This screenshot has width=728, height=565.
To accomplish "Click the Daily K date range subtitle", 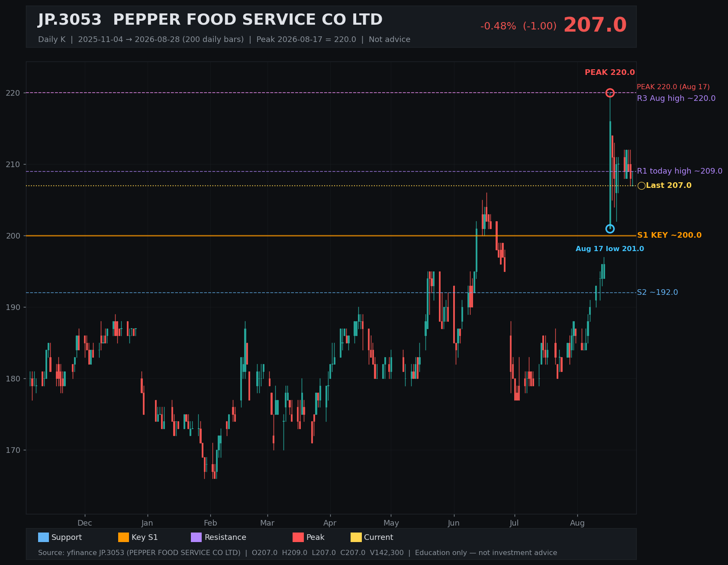I will [x=224, y=39].
